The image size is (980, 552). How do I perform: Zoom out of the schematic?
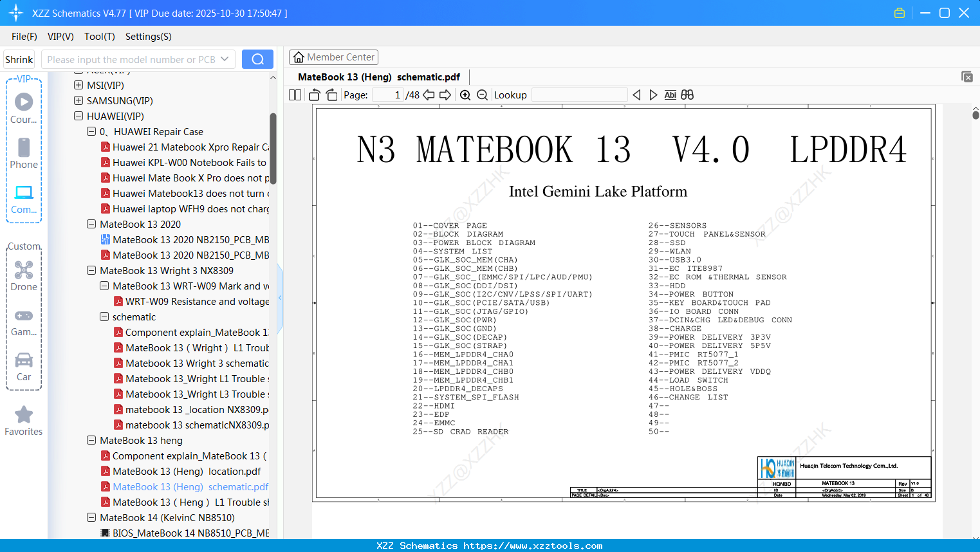[482, 95]
